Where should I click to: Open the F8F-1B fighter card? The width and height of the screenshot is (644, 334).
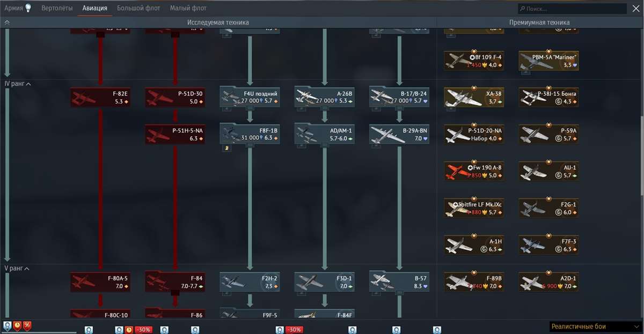point(250,133)
